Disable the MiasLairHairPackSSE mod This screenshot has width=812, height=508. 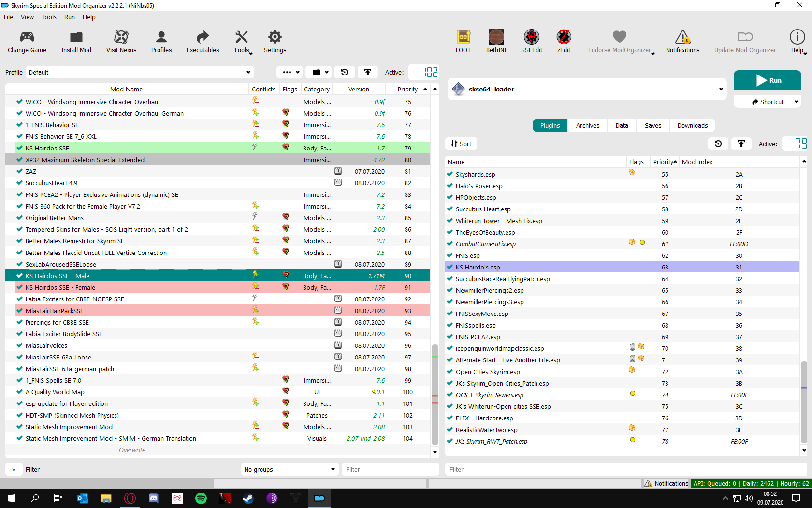[19, 311]
